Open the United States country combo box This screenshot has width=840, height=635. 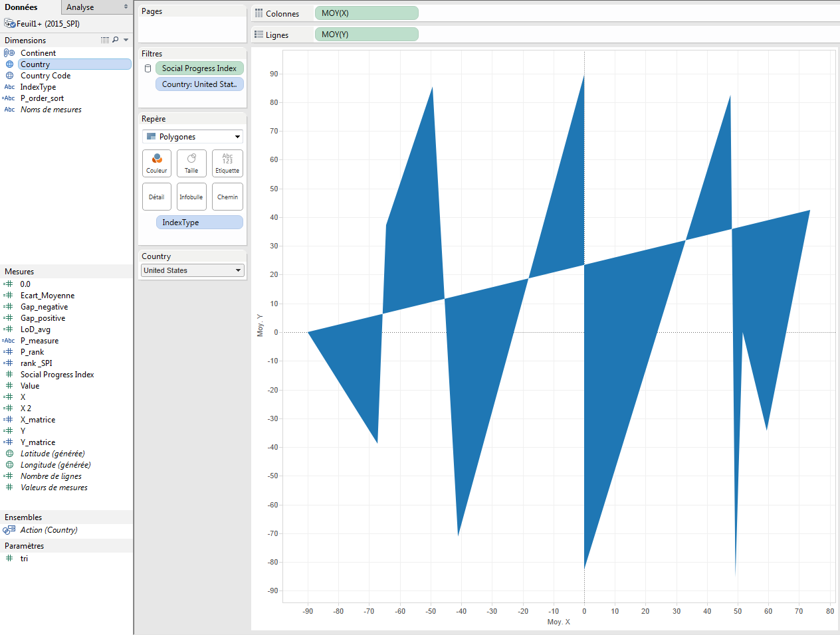click(x=192, y=270)
